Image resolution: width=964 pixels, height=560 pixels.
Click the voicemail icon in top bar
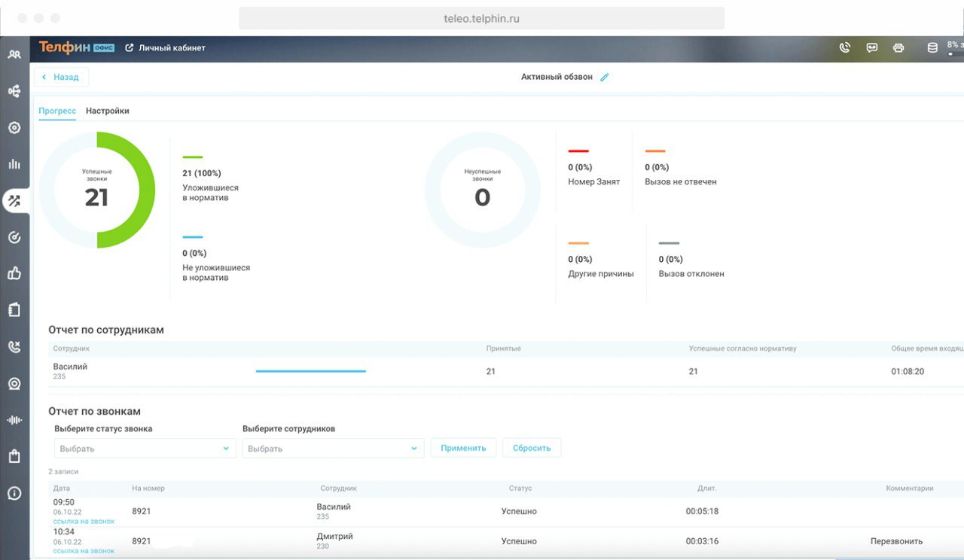(x=871, y=47)
